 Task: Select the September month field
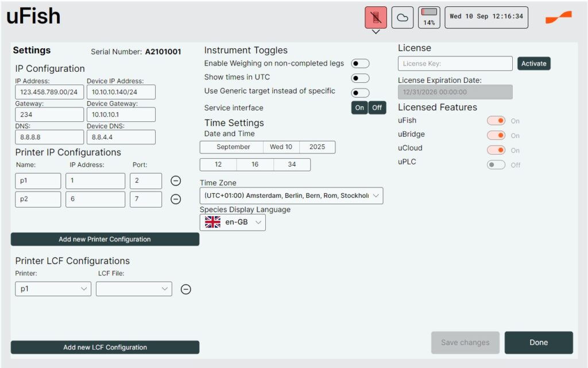tap(233, 147)
